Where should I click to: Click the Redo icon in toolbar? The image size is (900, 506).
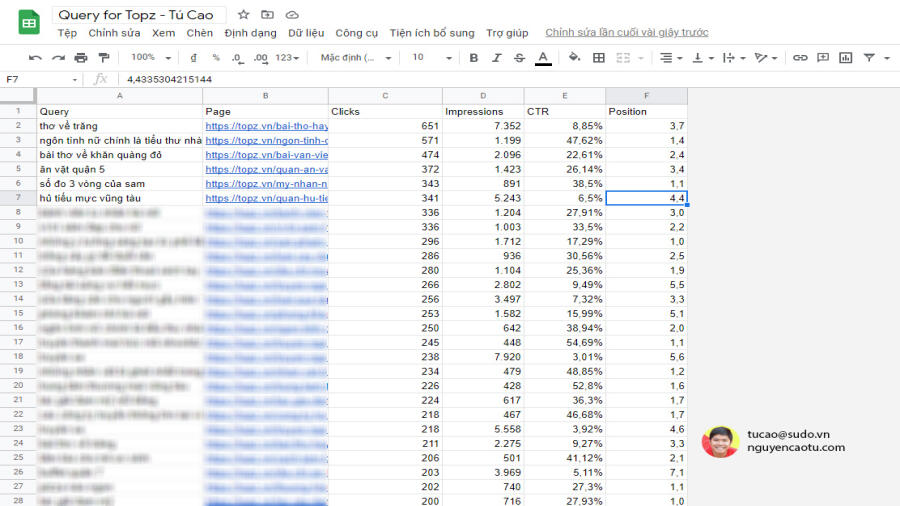point(58,57)
